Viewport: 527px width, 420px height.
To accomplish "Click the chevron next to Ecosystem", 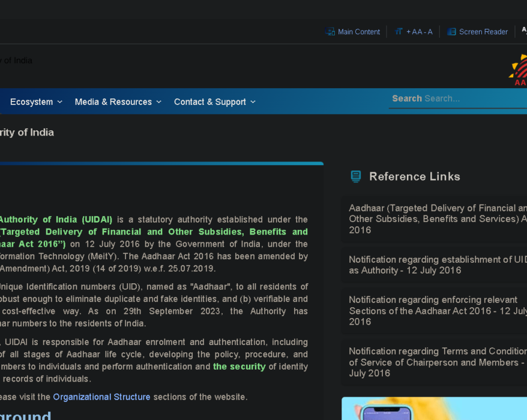I will pos(60,102).
